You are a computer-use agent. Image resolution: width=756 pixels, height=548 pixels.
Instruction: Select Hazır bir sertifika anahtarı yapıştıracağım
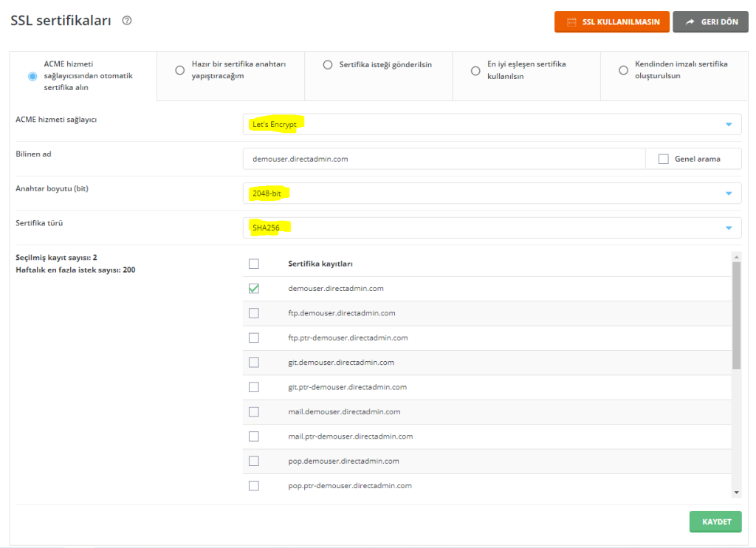179,70
